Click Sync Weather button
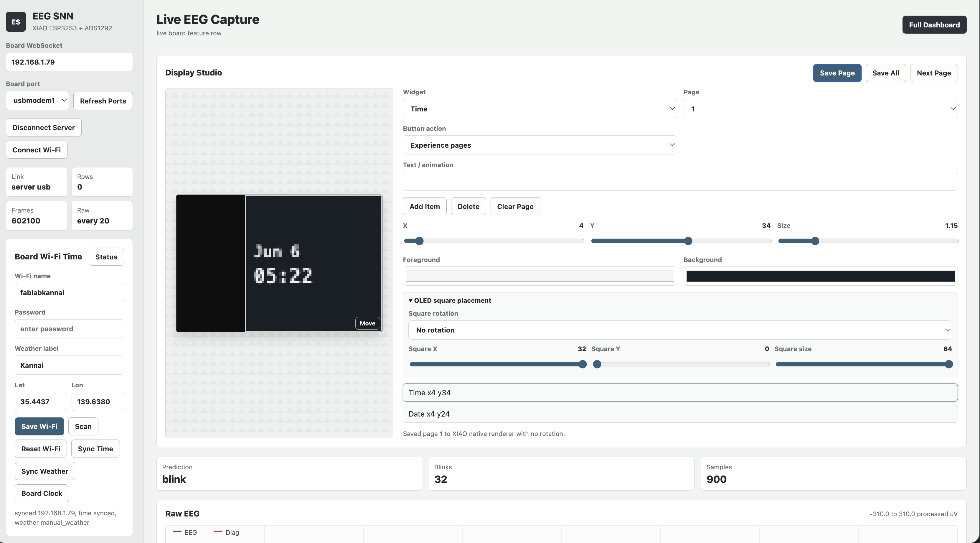 pos(44,471)
